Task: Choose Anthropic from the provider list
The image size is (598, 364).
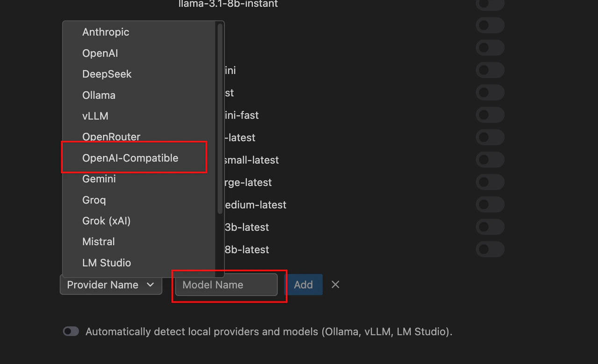Action: coord(139,32)
